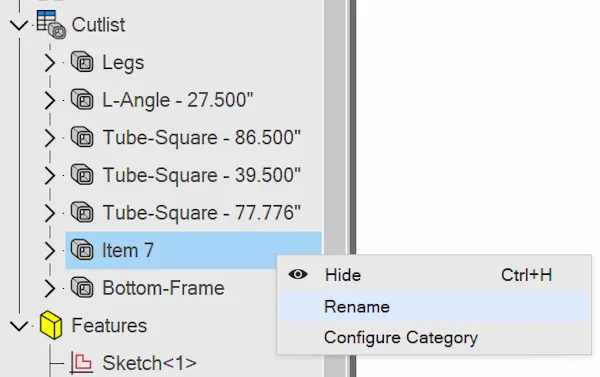
Task: Collapse the Features tree node
Action: click(19, 326)
